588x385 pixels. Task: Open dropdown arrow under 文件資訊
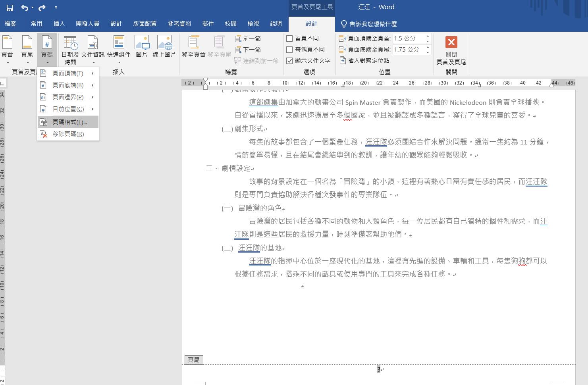pos(94,63)
